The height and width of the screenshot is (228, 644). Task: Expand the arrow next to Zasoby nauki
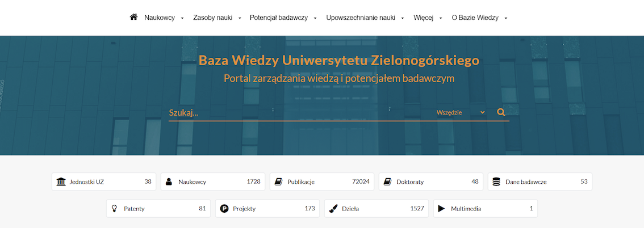coord(240,18)
